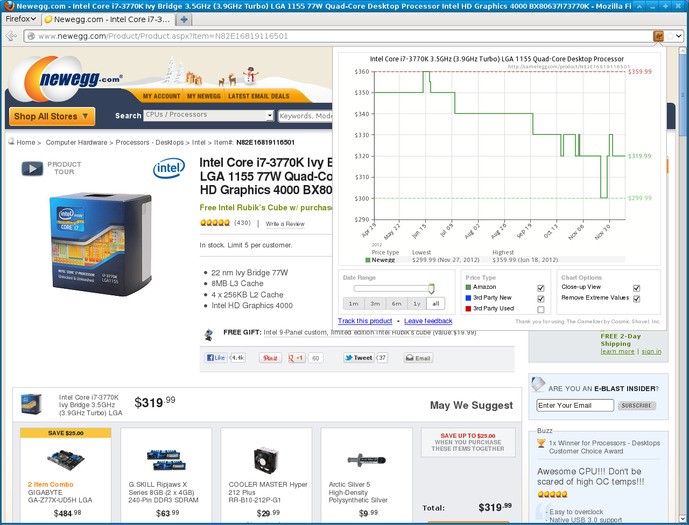
Task: Click the Pinterest Pin it button
Action: coord(270,358)
